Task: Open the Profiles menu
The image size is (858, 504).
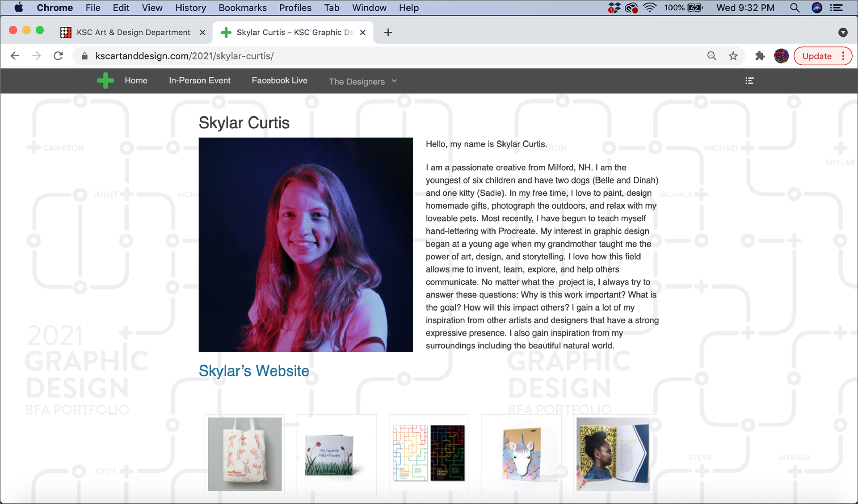Action: pos(295,8)
